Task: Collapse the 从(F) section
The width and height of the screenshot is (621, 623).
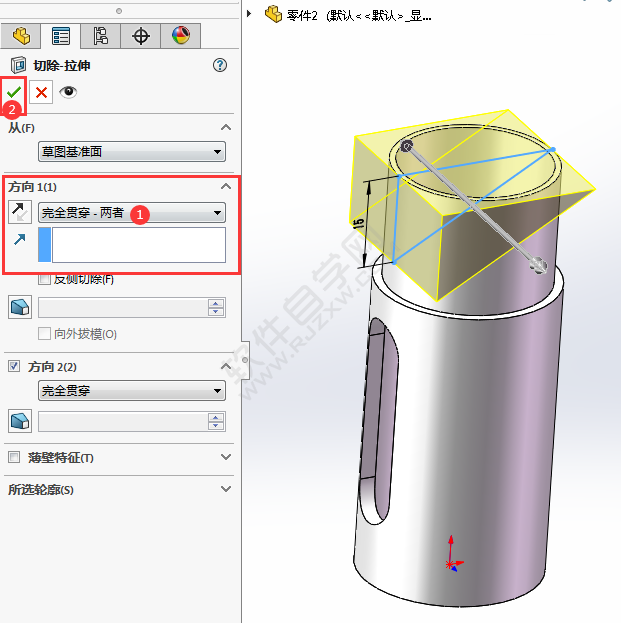Action: pyautogui.click(x=226, y=128)
